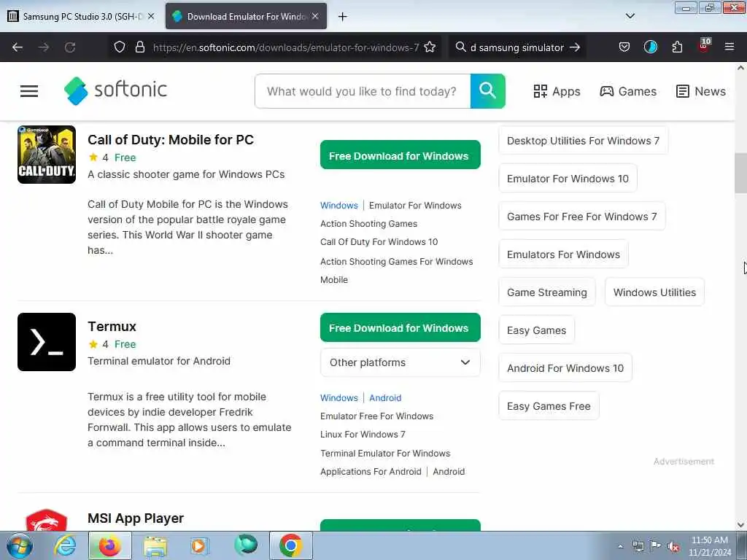Open the Firefox application menu
747x560 pixels.
(729, 47)
